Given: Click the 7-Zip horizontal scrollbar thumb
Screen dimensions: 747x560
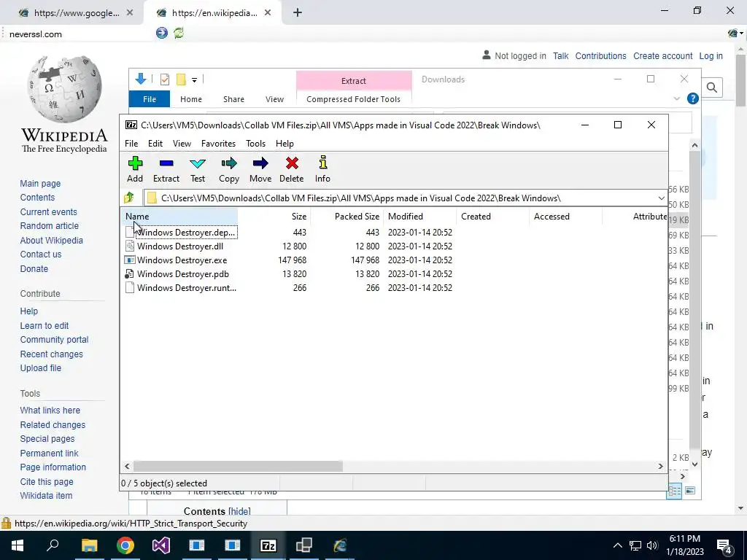Looking at the screenshot, I should [x=238, y=466].
